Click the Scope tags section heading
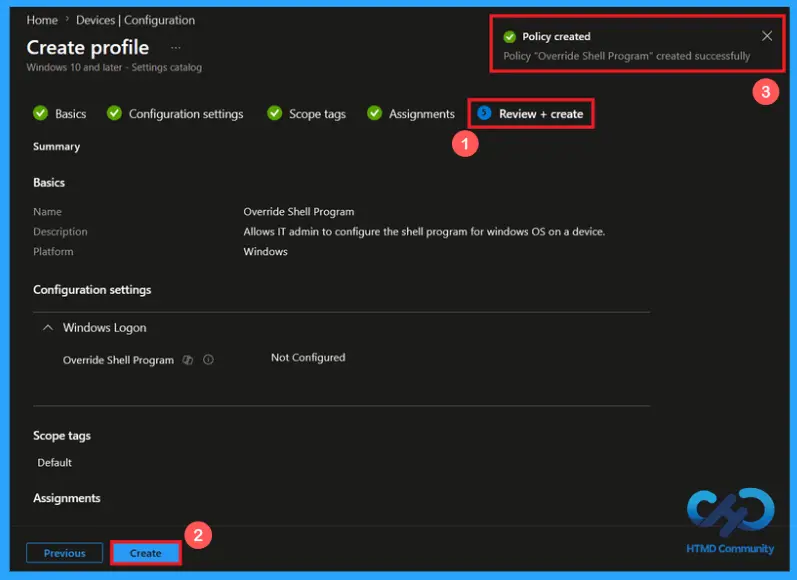797x580 pixels. pos(62,436)
